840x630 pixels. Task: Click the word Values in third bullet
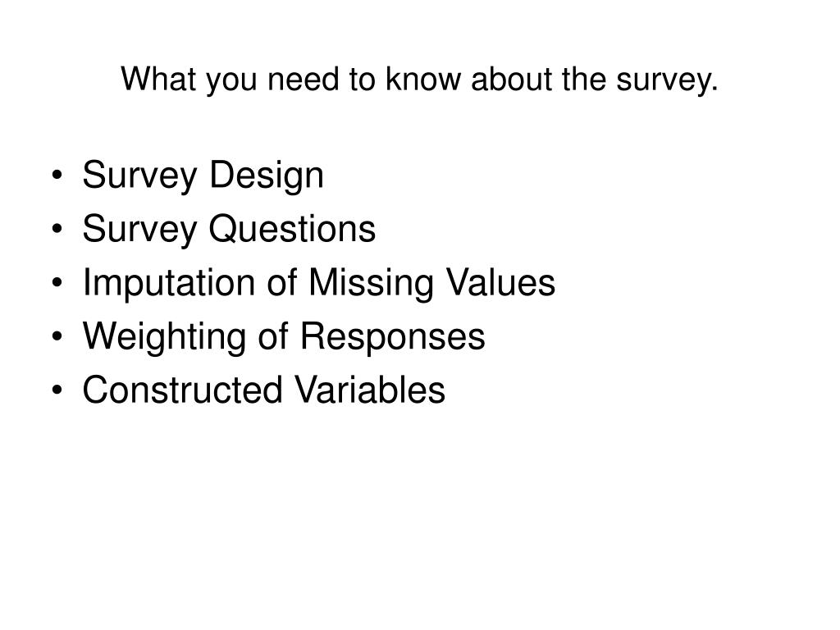tap(501, 282)
